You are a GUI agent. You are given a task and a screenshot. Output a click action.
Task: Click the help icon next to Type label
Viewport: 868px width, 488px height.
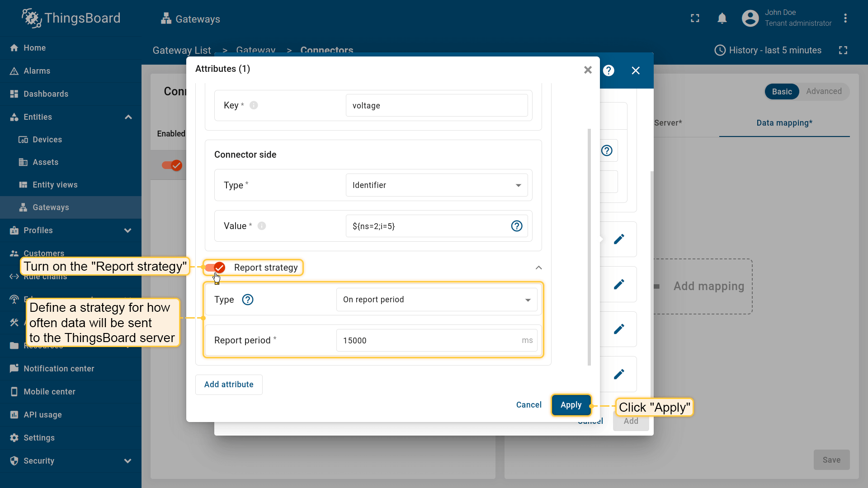(248, 300)
